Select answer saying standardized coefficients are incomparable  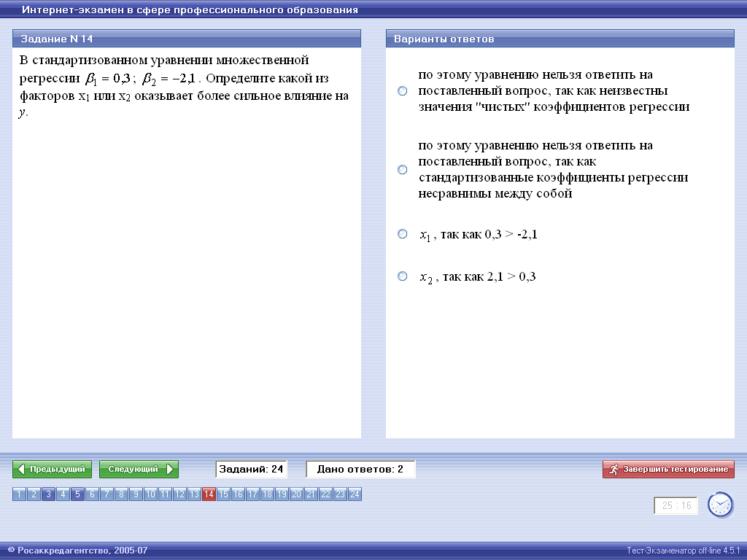coord(403,169)
